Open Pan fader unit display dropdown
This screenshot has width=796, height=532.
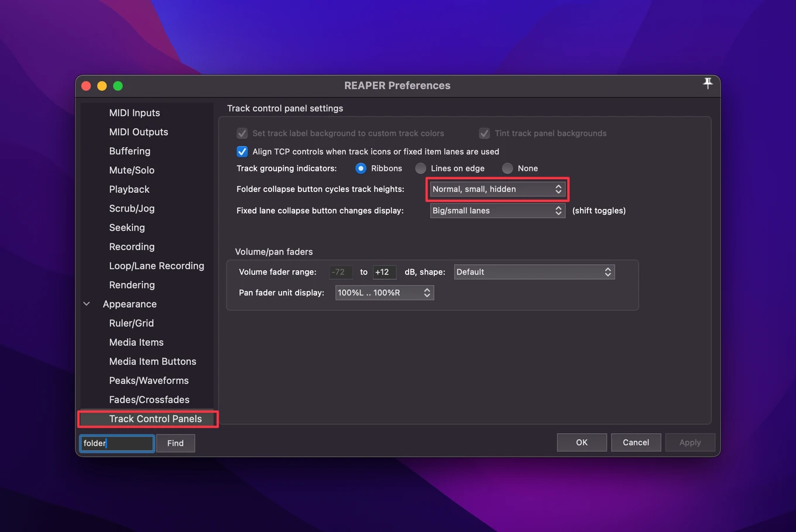[385, 293]
